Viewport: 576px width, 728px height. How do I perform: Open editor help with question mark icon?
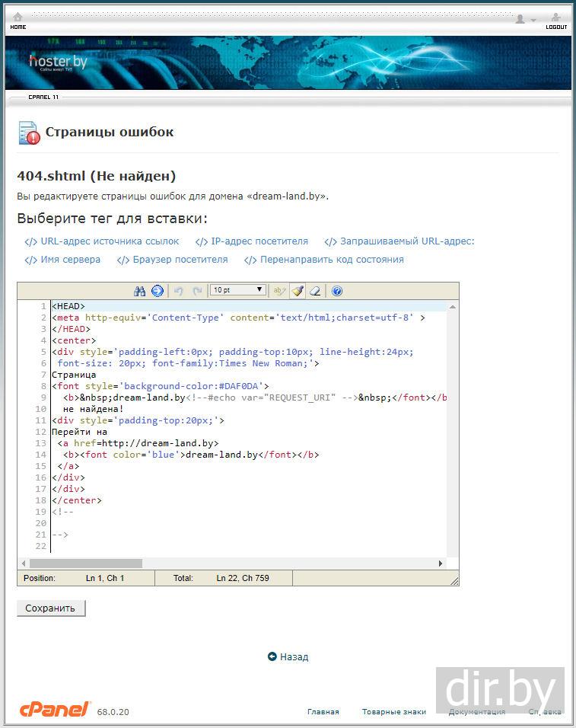click(337, 291)
